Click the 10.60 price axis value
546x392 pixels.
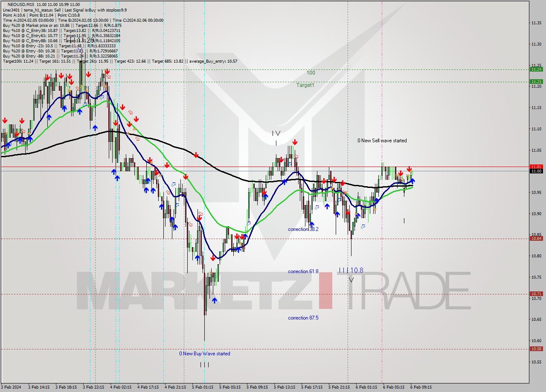(536, 340)
